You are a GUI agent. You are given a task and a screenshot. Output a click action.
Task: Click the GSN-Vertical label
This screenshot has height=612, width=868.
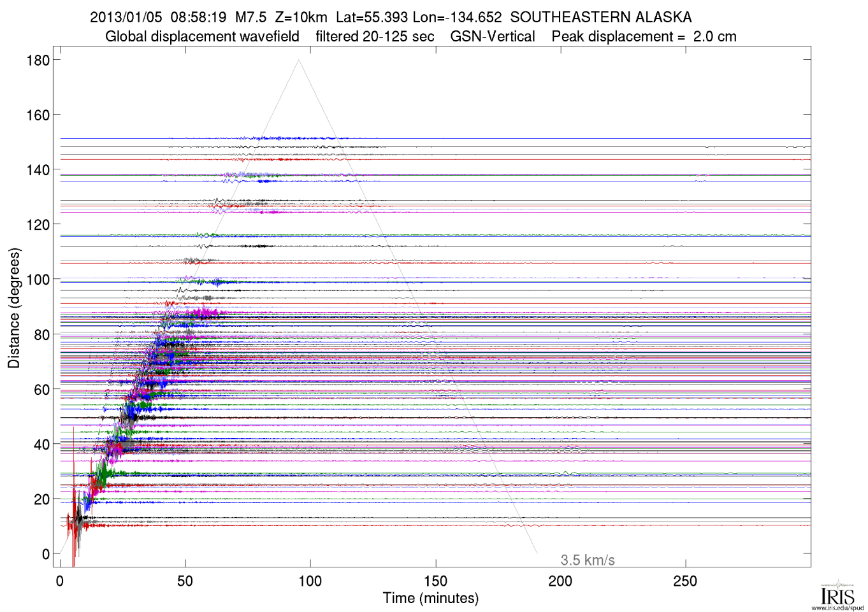493,37
